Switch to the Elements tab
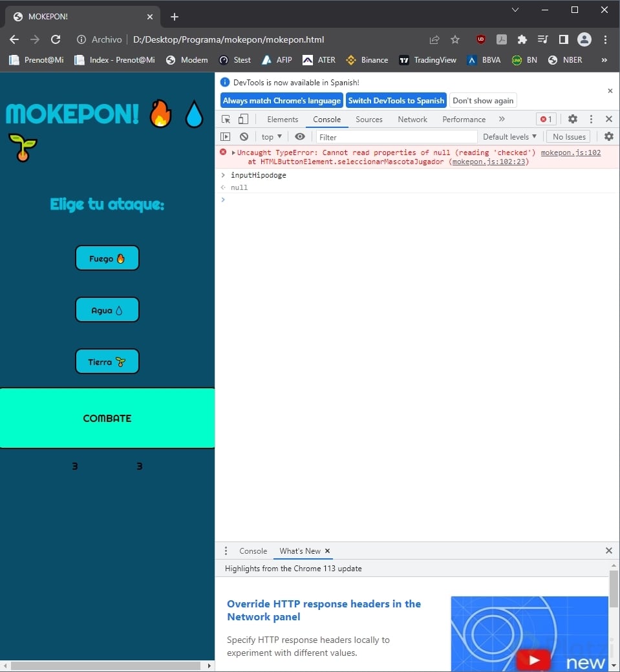620x672 pixels. (x=283, y=119)
